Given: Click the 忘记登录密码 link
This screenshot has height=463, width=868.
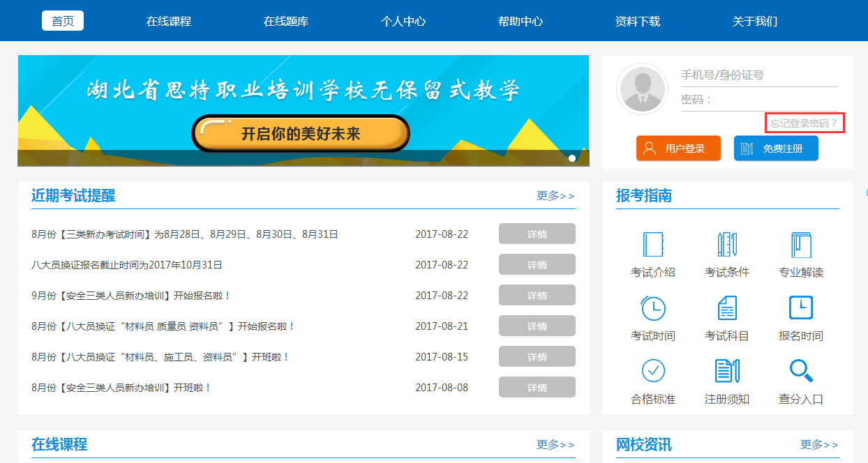Looking at the screenshot, I should pyautogui.click(x=804, y=123).
